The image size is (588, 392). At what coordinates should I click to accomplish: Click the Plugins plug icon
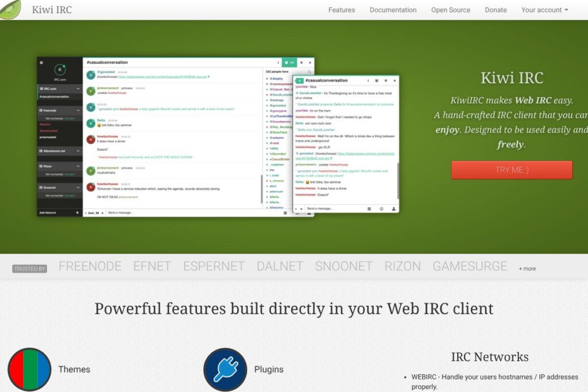225,369
